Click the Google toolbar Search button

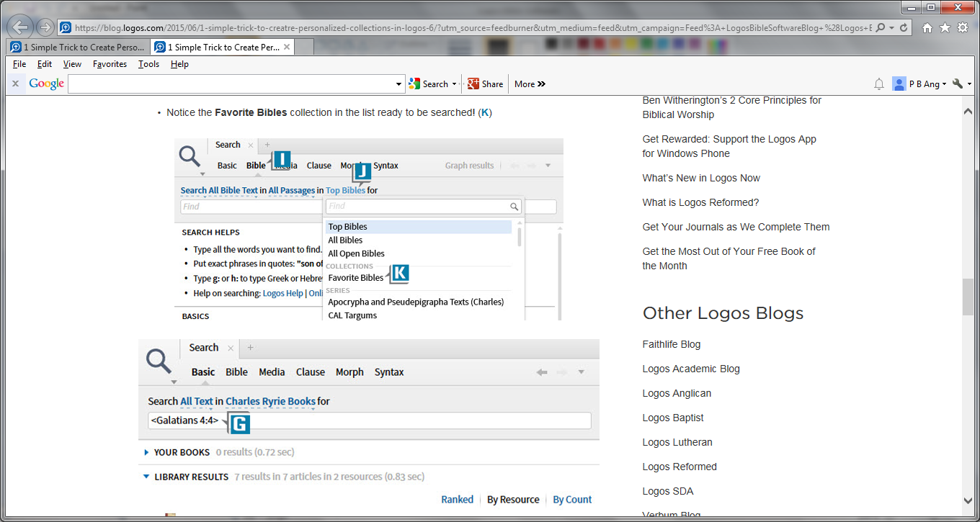[x=428, y=84]
